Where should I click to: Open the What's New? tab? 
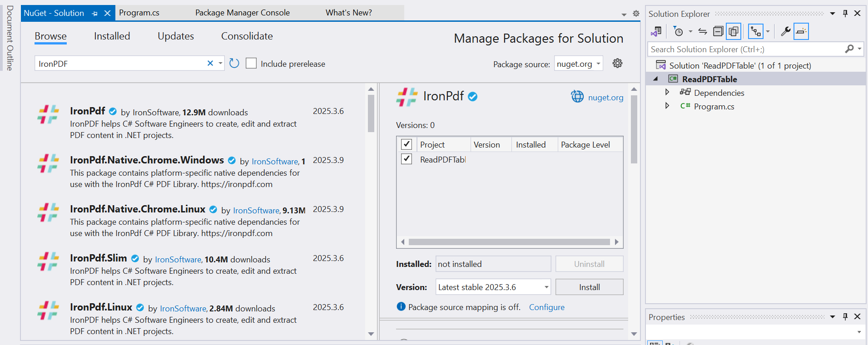(x=349, y=13)
